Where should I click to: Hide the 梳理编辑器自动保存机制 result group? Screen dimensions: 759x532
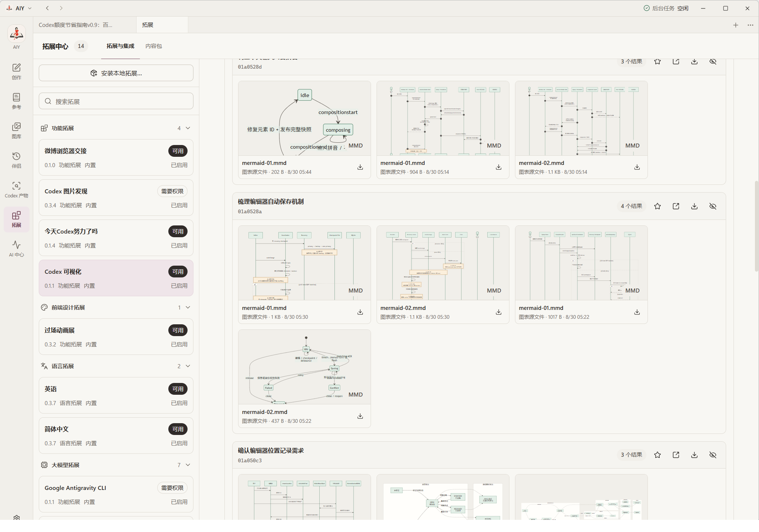[x=713, y=206]
